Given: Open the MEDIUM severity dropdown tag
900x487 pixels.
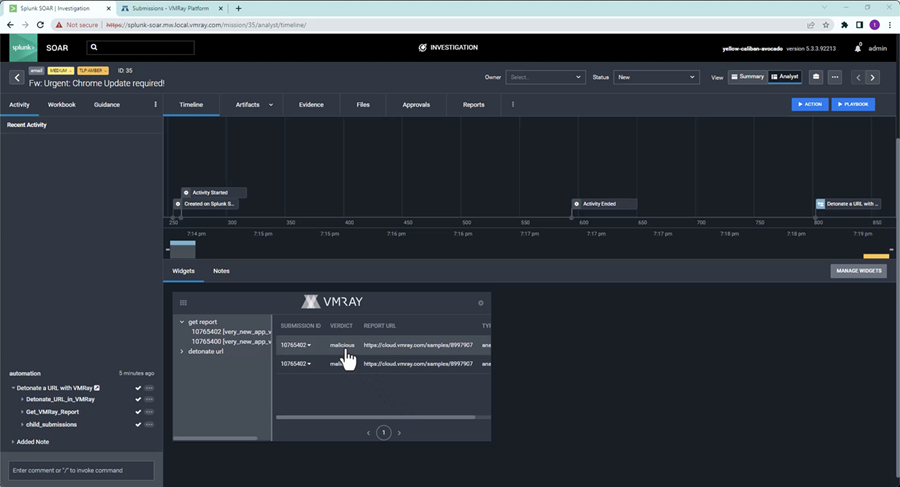Looking at the screenshot, I should point(60,71).
